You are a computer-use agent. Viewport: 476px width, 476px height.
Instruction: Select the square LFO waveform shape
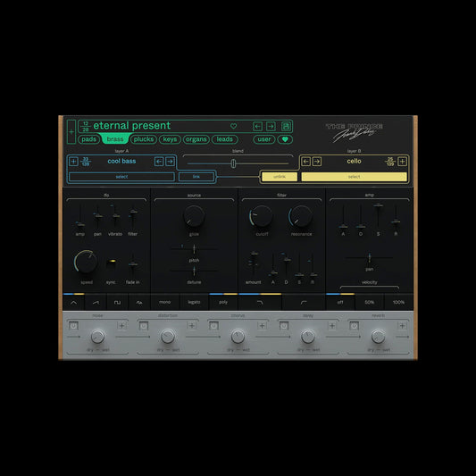117,303
